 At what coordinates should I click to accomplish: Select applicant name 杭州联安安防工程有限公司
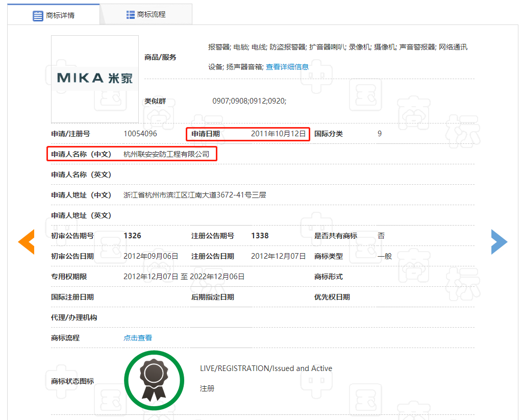click(x=166, y=154)
